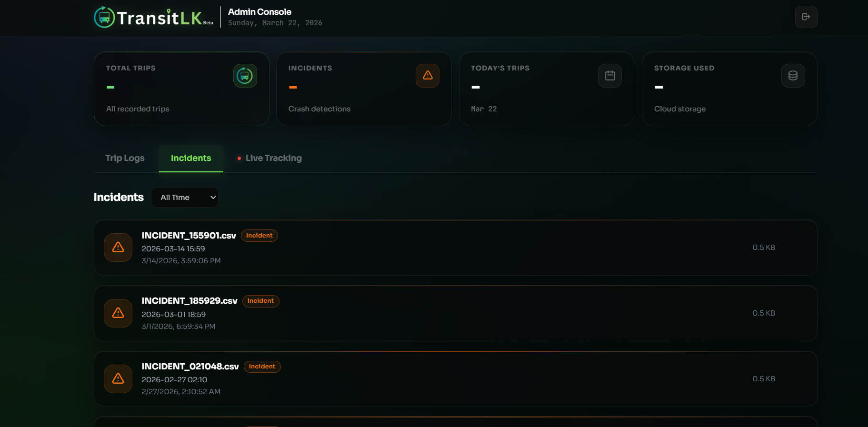
Task: Click the Storage Used summary card
Action: click(729, 89)
